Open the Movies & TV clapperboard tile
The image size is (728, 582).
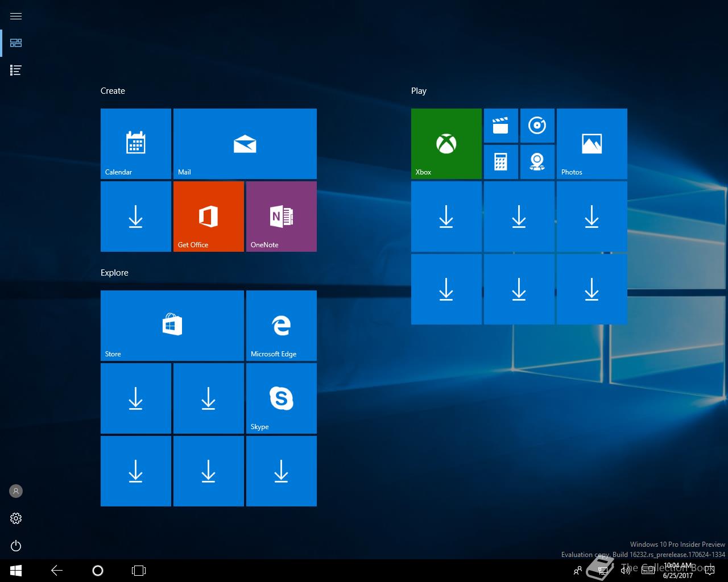click(501, 126)
